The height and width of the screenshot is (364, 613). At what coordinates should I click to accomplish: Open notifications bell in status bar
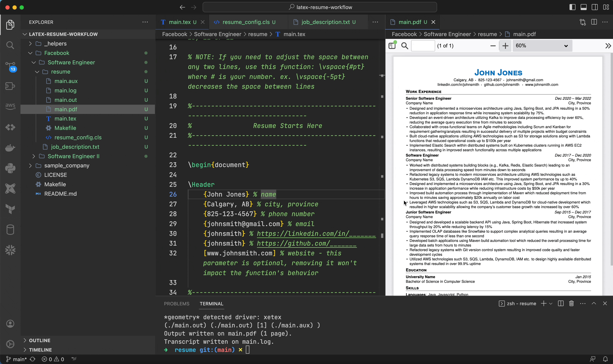(605, 359)
